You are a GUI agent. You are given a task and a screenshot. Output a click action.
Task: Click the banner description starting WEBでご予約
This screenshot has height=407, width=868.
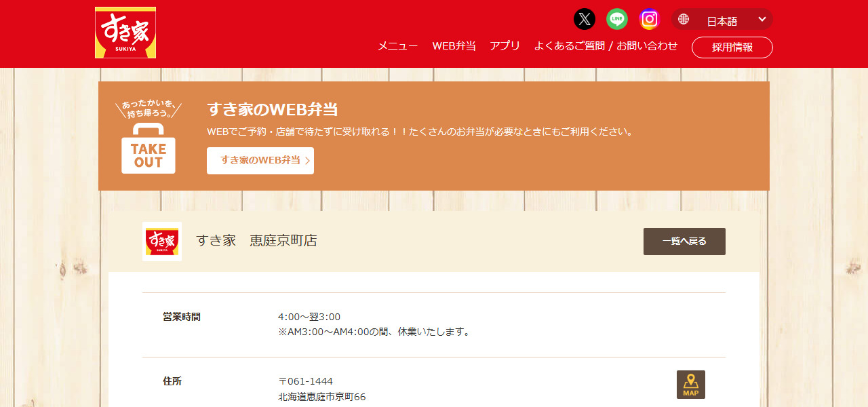click(x=420, y=132)
